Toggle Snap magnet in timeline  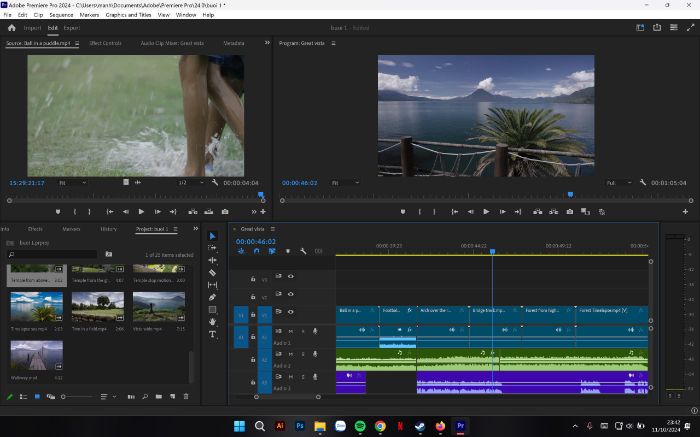256,251
